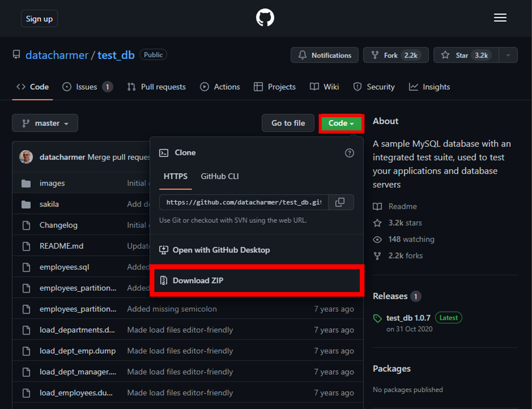Click the clone URL text field
The width and height of the screenshot is (532, 409).
(x=244, y=202)
